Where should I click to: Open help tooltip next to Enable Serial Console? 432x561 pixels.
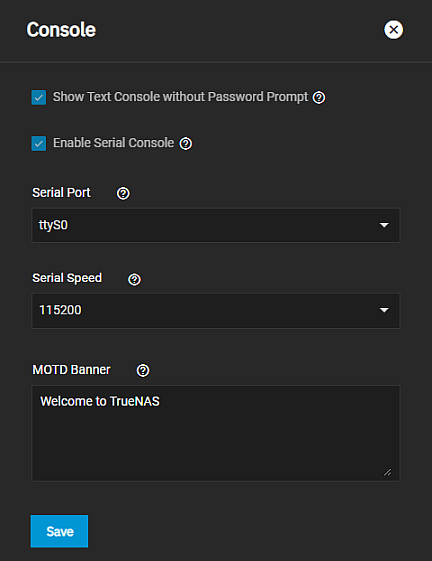pos(186,144)
